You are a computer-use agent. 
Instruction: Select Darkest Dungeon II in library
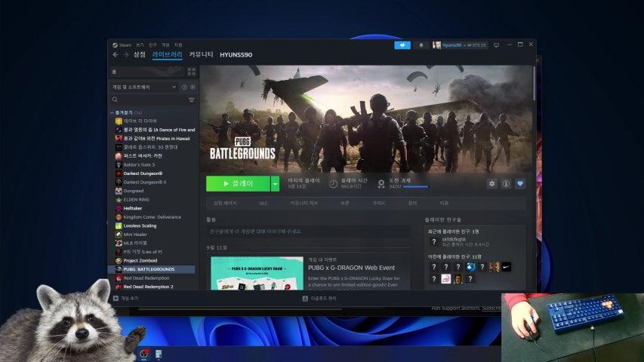pyautogui.click(x=144, y=183)
